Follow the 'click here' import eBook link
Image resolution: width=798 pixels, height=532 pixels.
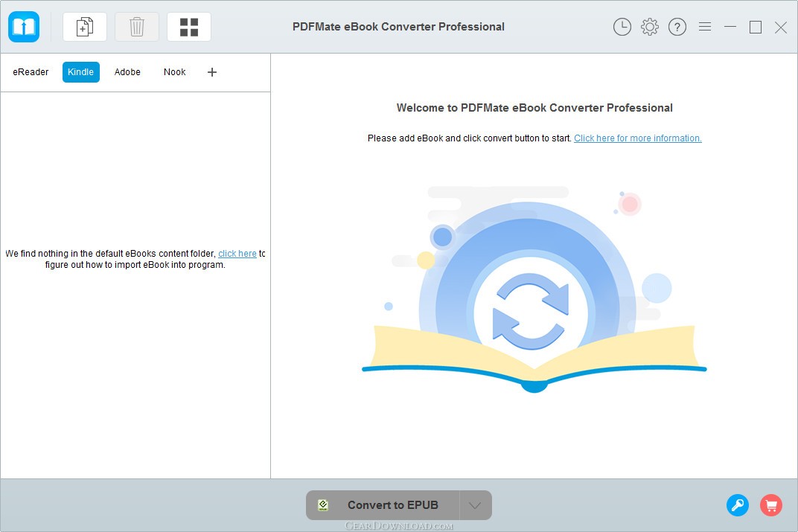point(237,253)
